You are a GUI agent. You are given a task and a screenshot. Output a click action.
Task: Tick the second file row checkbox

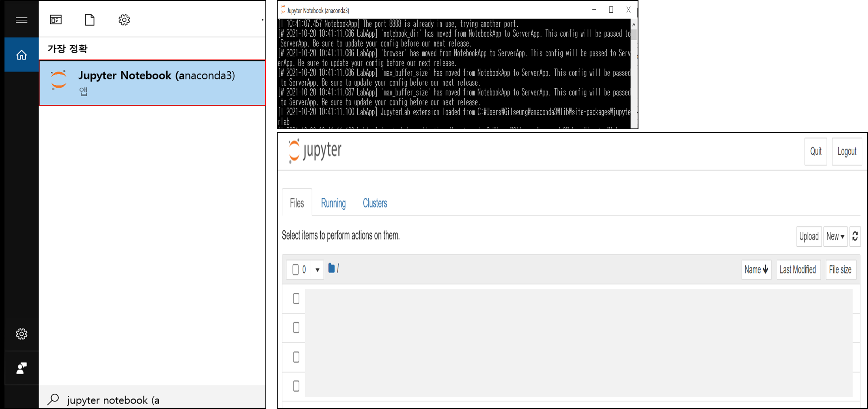coord(296,327)
